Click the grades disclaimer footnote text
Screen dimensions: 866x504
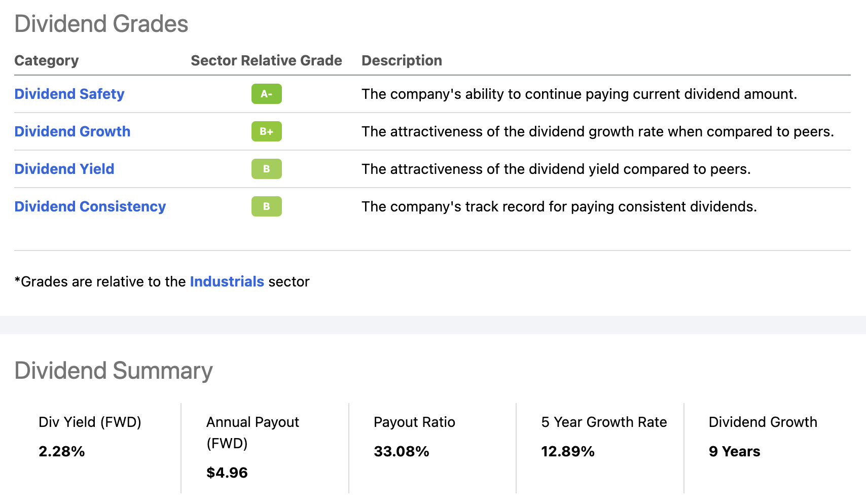162,281
